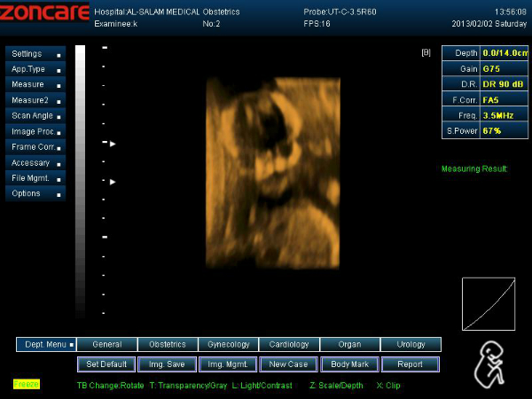
Task: Click the 'T: Transparency/Gray' hint text
Action: [x=188, y=386]
